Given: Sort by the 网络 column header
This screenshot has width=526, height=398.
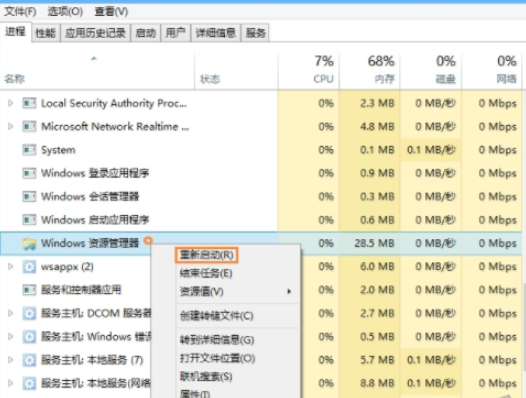Looking at the screenshot, I should [x=492, y=71].
